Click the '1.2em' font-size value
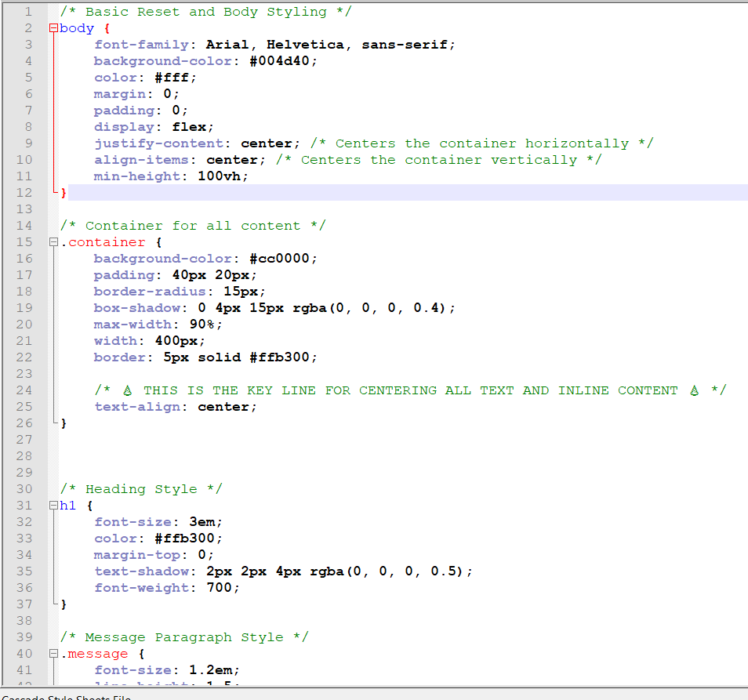 click(211, 670)
